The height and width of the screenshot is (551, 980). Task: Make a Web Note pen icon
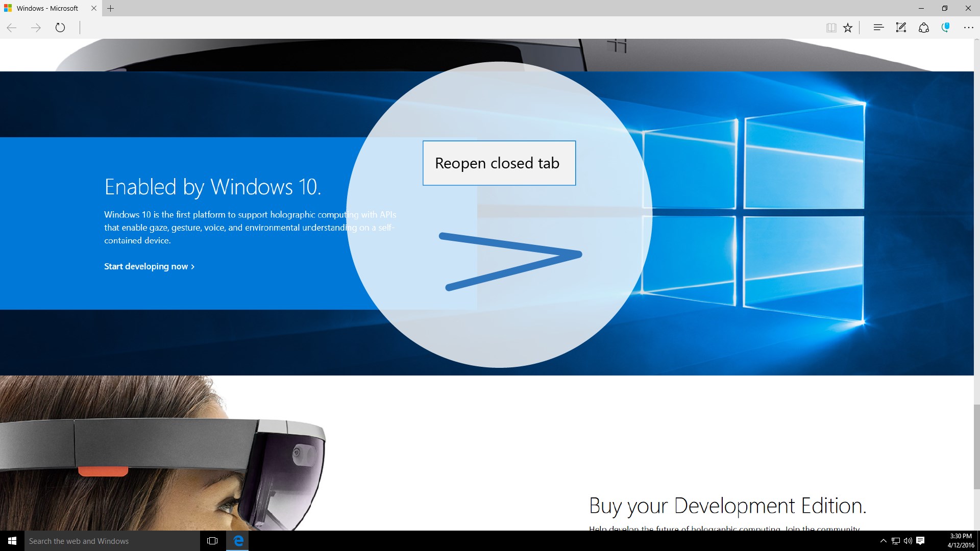pyautogui.click(x=901, y=28)
